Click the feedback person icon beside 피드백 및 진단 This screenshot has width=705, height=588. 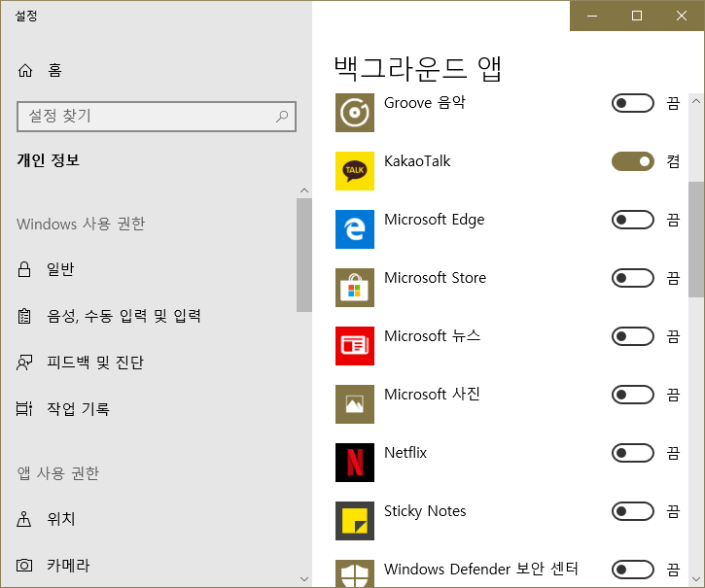coord(24,363)
